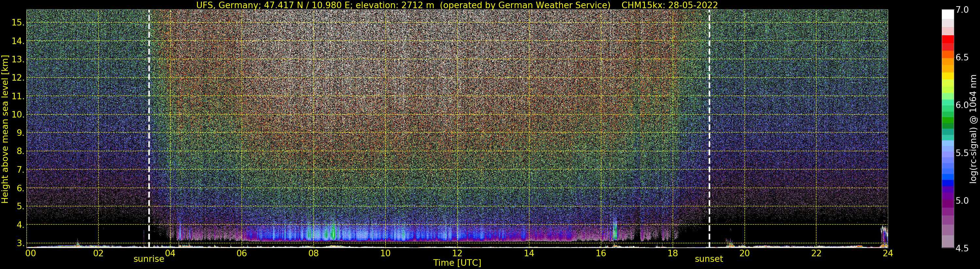Click the height axis tick "15."
980x269 pixels.
pyautogui.click(x=18, y=23)
